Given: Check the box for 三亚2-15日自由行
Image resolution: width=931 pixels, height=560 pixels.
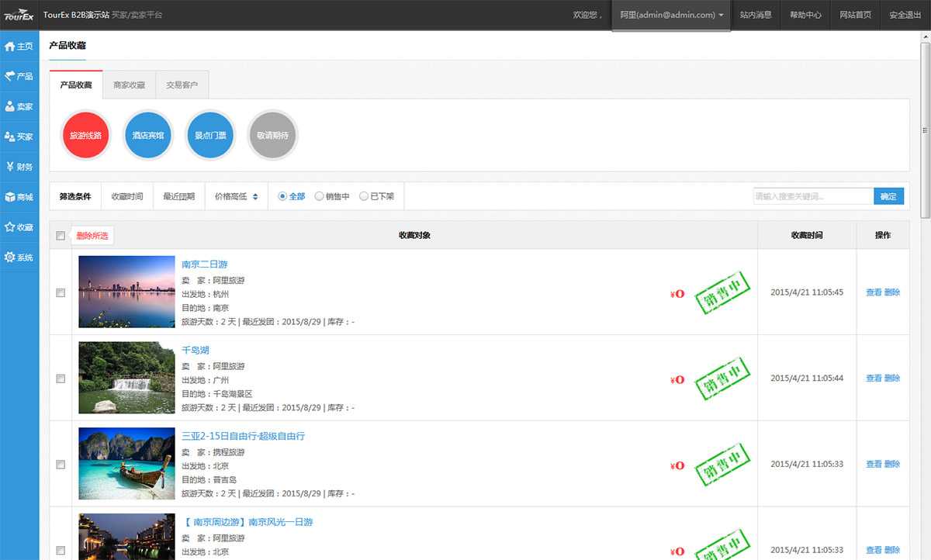Looking at the screenshot, I should 61,465.
